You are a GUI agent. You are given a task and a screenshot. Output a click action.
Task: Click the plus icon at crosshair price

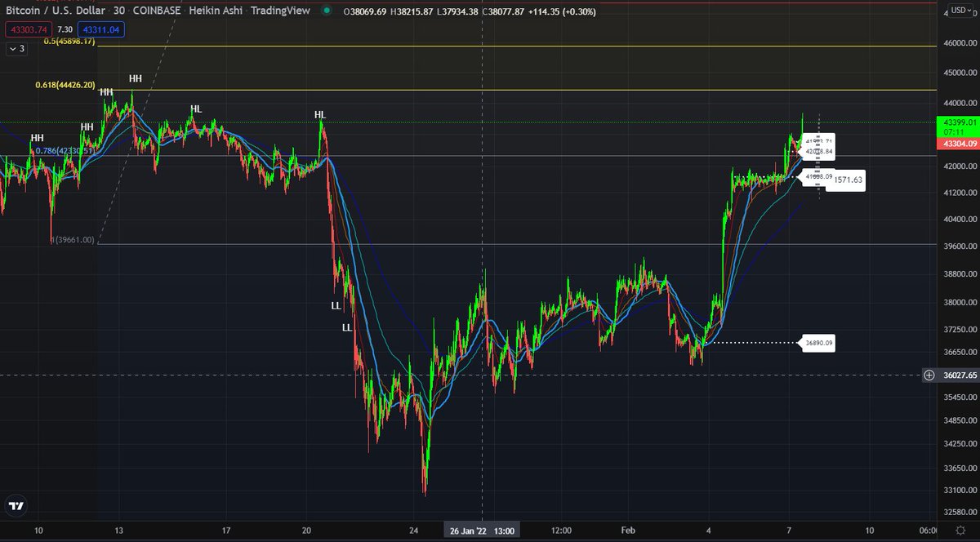[x=929, y=375]
